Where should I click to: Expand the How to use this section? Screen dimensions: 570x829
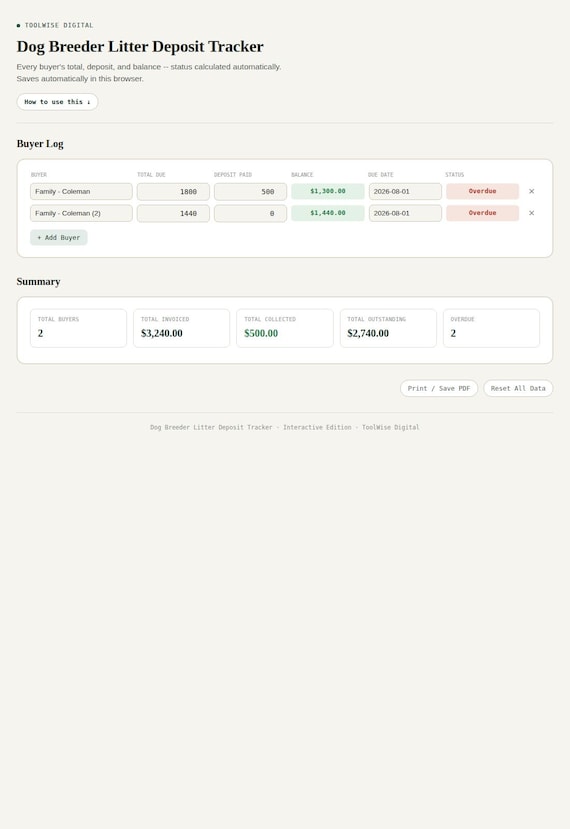(x=57, y=102)
